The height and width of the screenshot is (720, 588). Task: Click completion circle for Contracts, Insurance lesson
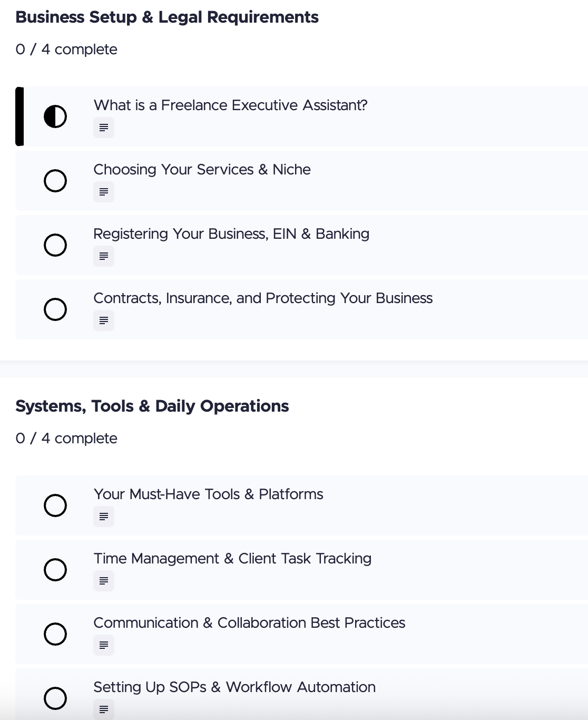click(x=55, y=309)
